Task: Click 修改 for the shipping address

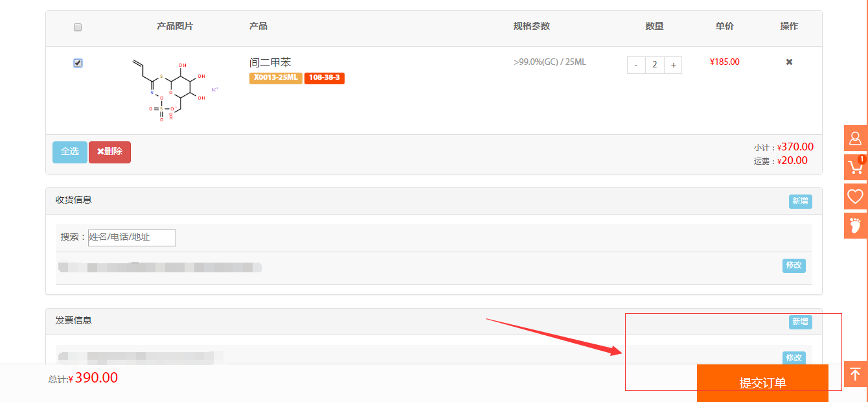Action: (x=794, y=265)
